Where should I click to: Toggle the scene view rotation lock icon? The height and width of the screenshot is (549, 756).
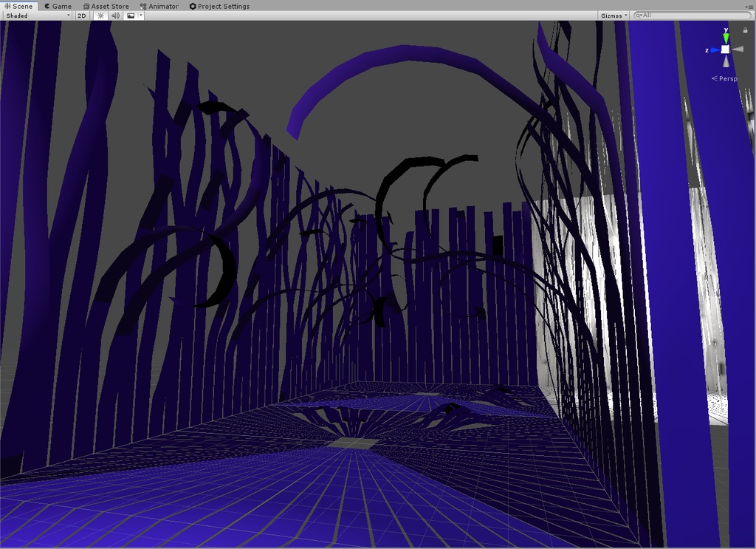pyautogui.click(x=744, y=30)
